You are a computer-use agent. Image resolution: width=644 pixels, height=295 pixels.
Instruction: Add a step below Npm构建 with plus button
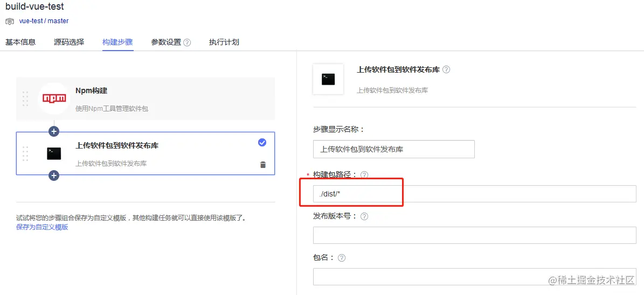coord(54,131)
